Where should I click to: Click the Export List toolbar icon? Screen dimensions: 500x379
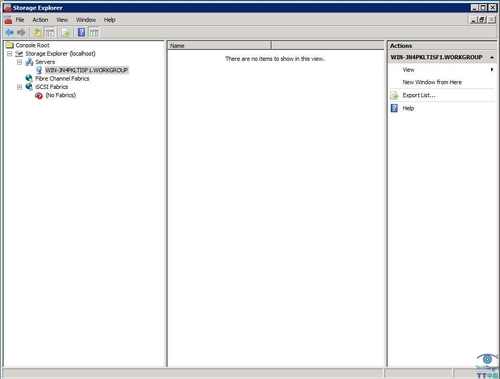click(x=66, y=32)
